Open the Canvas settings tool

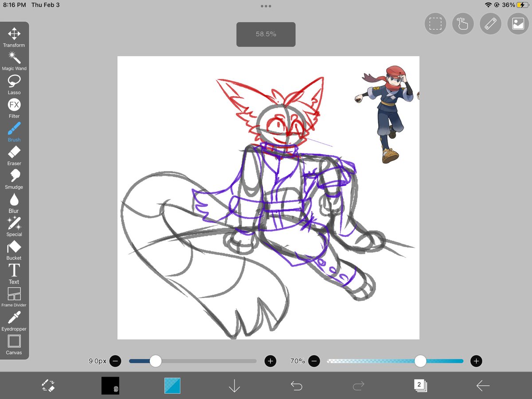tap(14, 345)
